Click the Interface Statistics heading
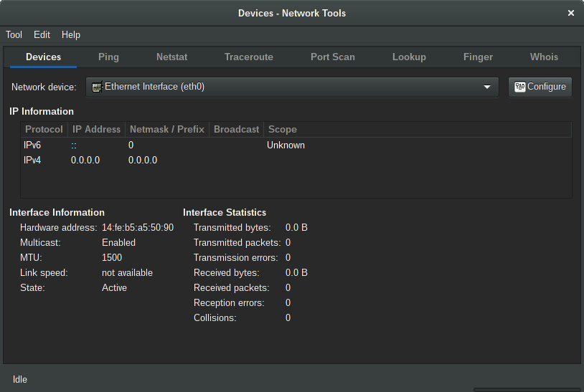 pos(225,212)
